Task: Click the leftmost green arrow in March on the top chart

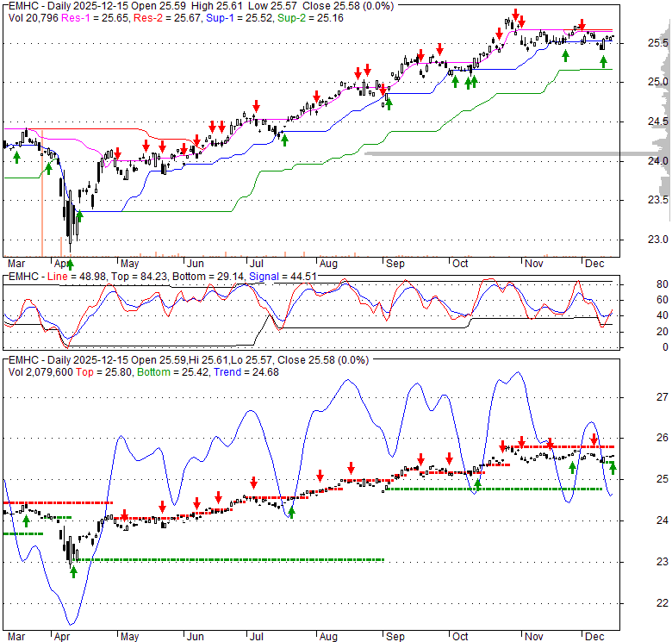Action: tap(16, 156)
